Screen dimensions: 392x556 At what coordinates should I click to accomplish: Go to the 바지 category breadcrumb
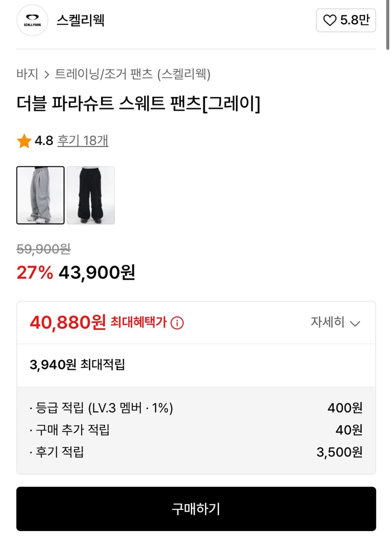[x=27, y=74]
